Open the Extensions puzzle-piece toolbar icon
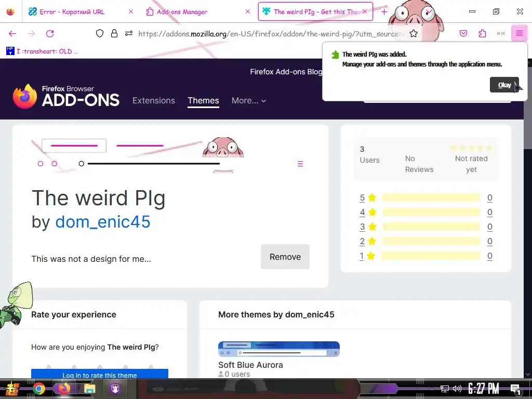 click(x=482, y=33)
